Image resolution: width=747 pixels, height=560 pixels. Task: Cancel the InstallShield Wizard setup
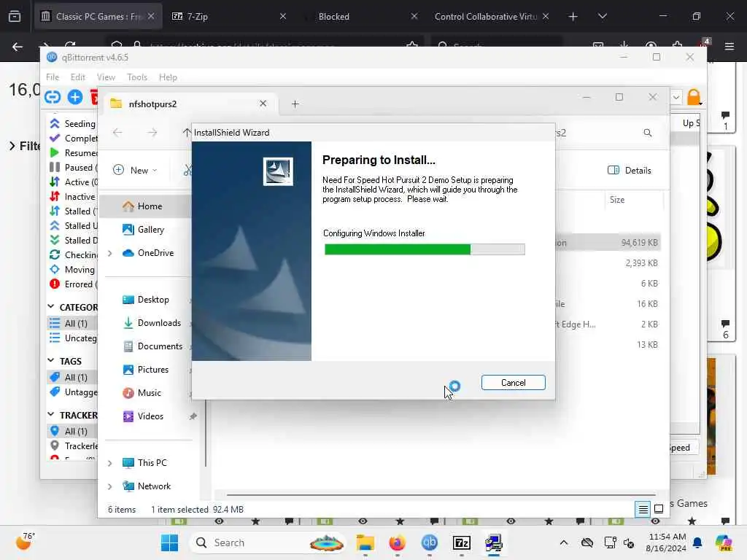click(513, 382)
